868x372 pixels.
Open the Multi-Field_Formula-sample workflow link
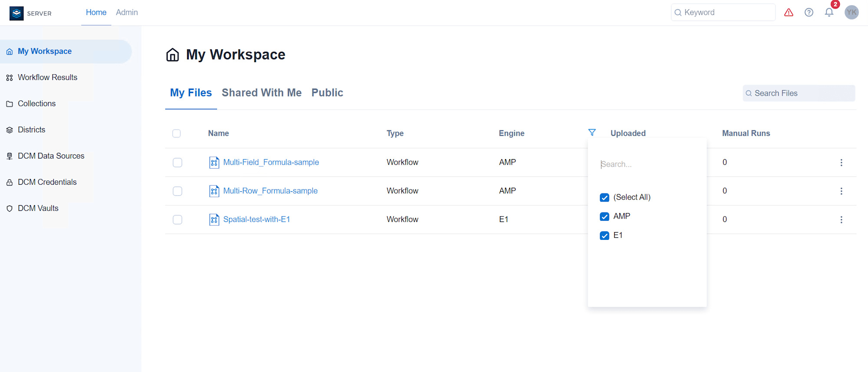(271, 162)
